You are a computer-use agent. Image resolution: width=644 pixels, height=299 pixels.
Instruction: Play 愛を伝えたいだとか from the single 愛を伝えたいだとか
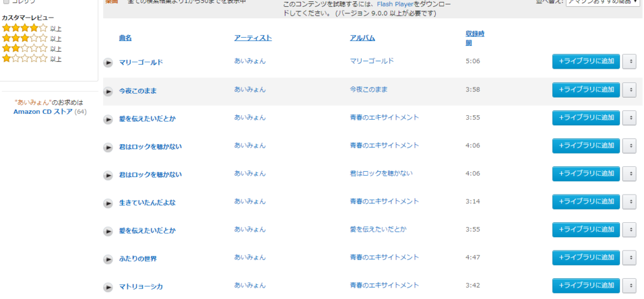[x=108, y=231]
